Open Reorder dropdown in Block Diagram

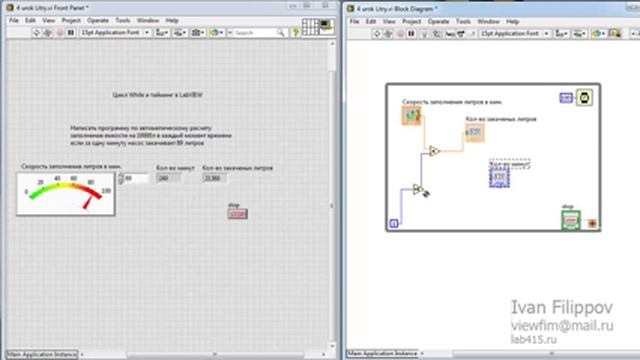point(598,34)
